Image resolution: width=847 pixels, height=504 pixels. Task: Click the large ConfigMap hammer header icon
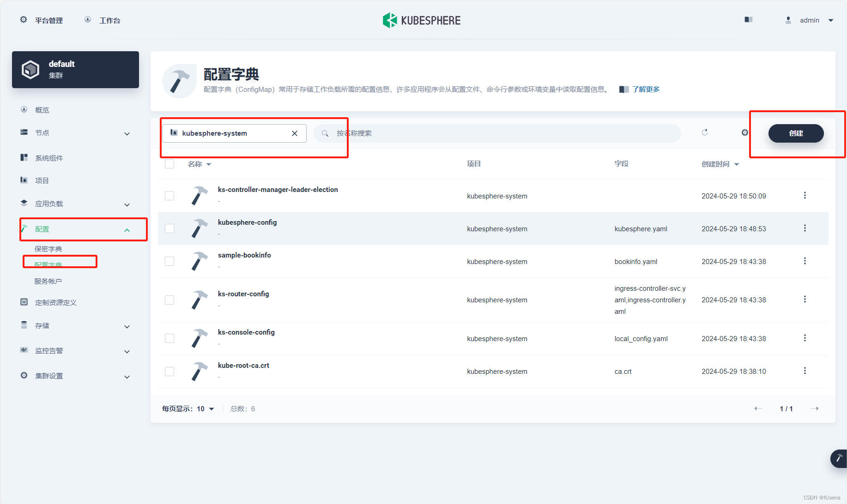(179, 81)
